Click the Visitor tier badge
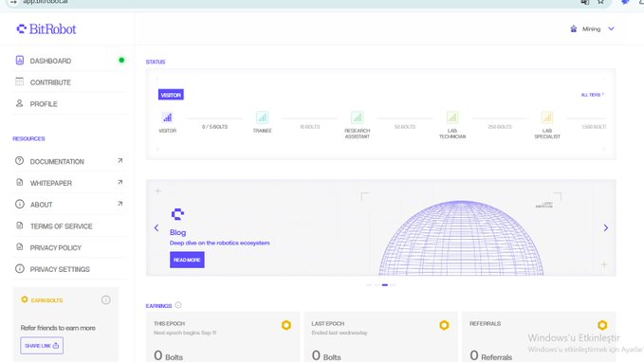 click(171, 95)
